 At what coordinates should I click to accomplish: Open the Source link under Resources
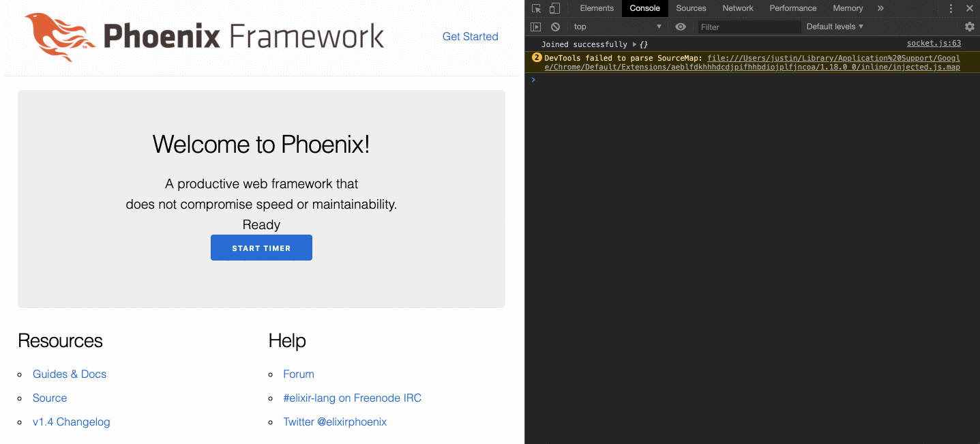[x=50, y=398]
